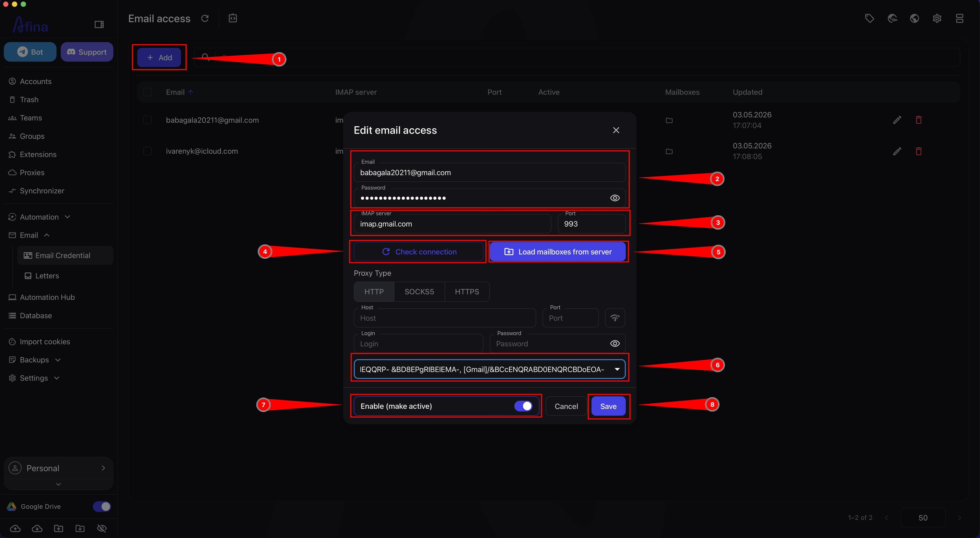The width and height of the screenshot is (980, 538).
Task: Click the mailbox folder icon for ivarenyk@icloud.com
Action: click(669, 151)
